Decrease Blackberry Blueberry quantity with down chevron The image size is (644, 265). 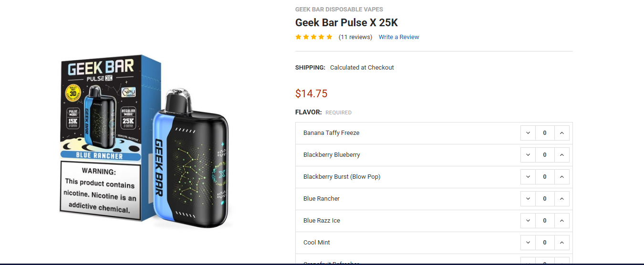tap(528, 155)
